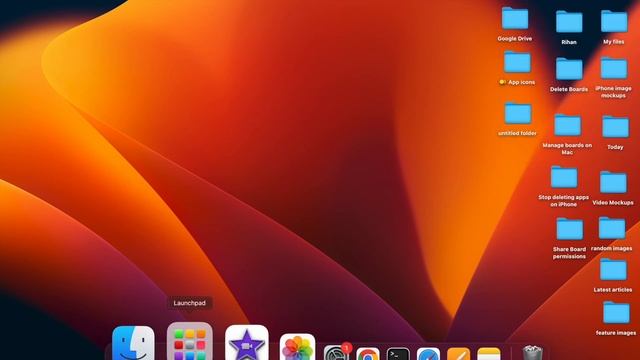The width and height of the screenshot is (640, 360).
Task: Open Launchpad from the Dock
Action: (x=190, y=342)
